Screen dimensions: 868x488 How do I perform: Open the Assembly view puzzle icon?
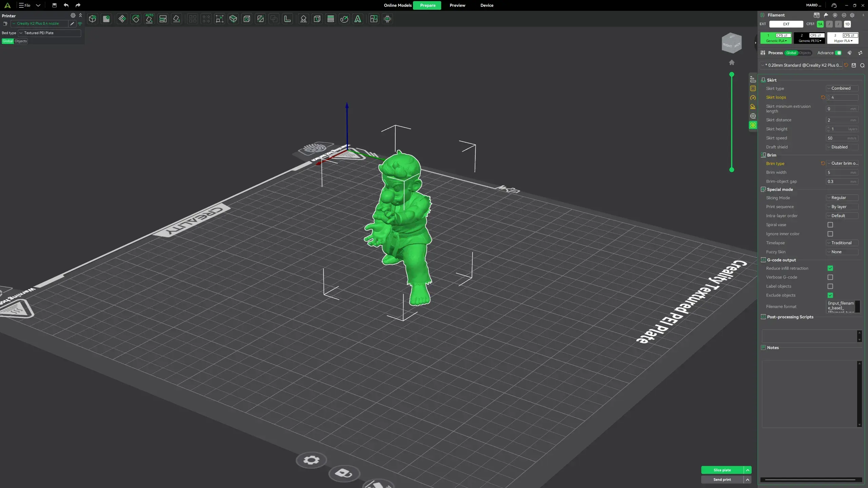point(374,19)
